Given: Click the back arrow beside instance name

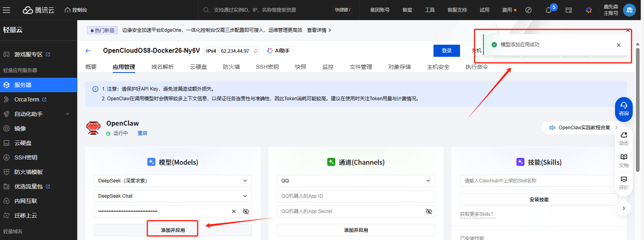Looking at the screenshot, I should [x=88, y=51].
